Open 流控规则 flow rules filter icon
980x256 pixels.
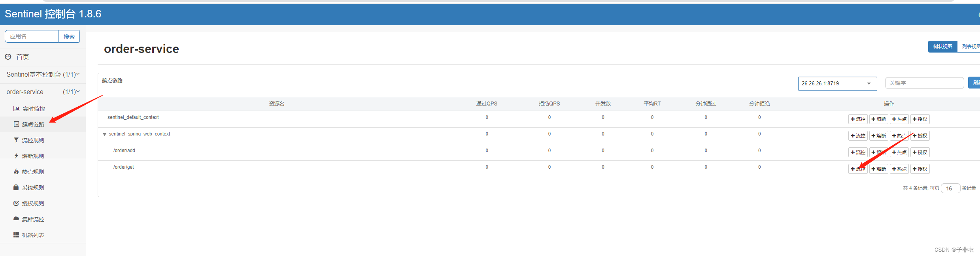pos(16,140)
